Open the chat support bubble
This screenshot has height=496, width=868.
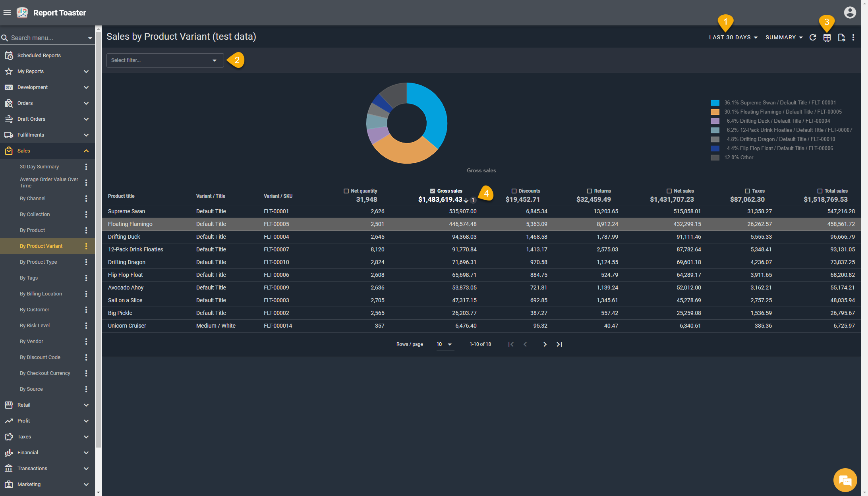(845, 480)
